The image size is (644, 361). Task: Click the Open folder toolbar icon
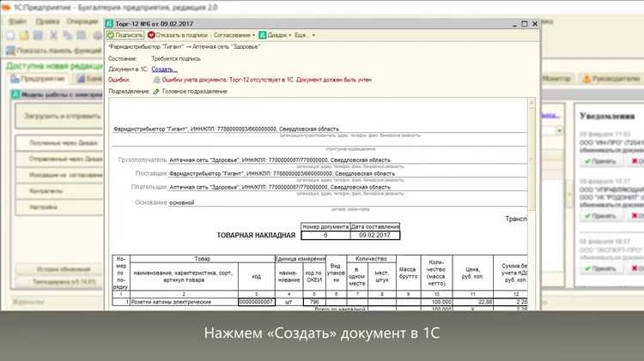[24, 36]
